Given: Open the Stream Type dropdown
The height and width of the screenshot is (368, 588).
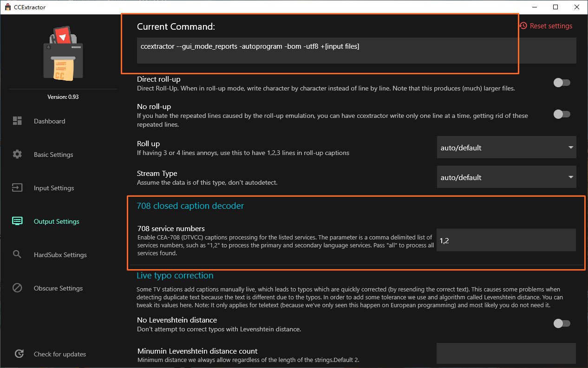Looking at the screenshot, I should (x=507, y=177).
